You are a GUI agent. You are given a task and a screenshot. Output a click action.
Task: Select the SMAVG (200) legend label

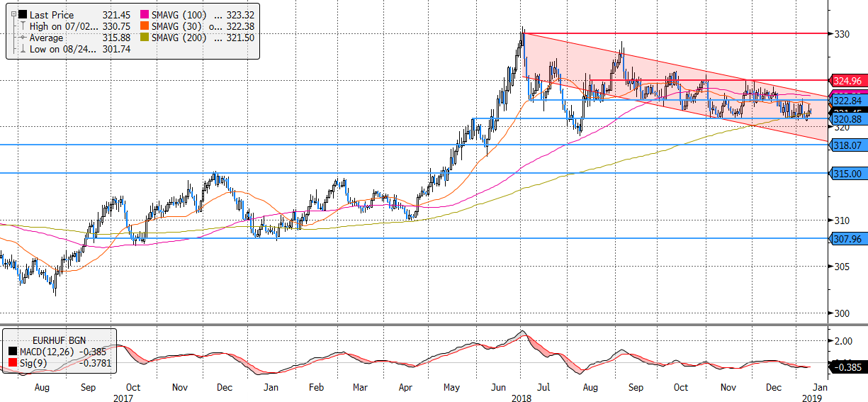(181, 38)
